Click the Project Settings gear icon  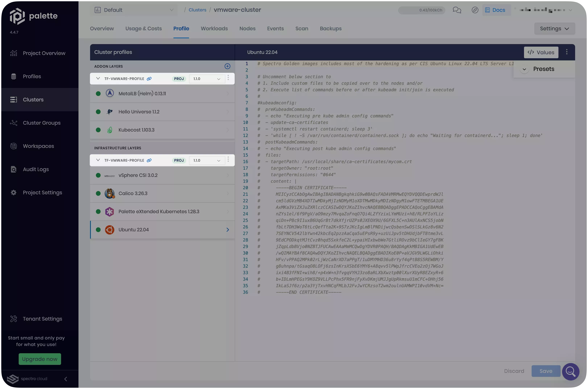(14, 193)
